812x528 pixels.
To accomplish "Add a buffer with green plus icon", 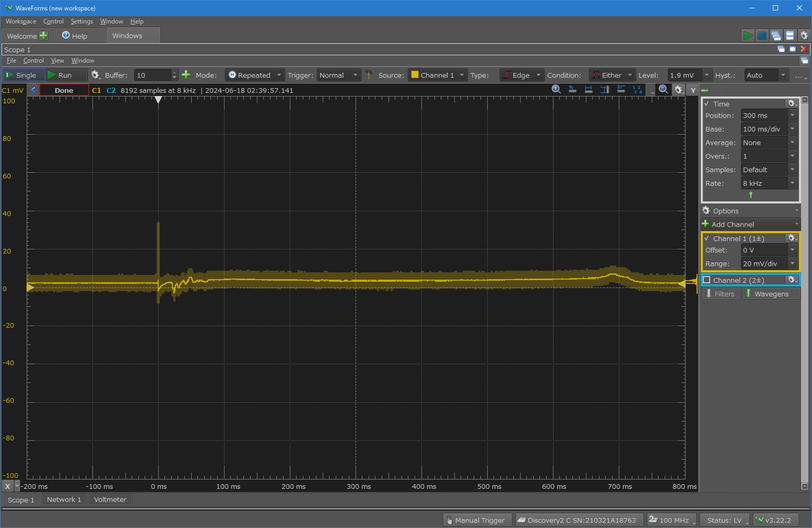I will pyautogui.click(x=186, y=75).
